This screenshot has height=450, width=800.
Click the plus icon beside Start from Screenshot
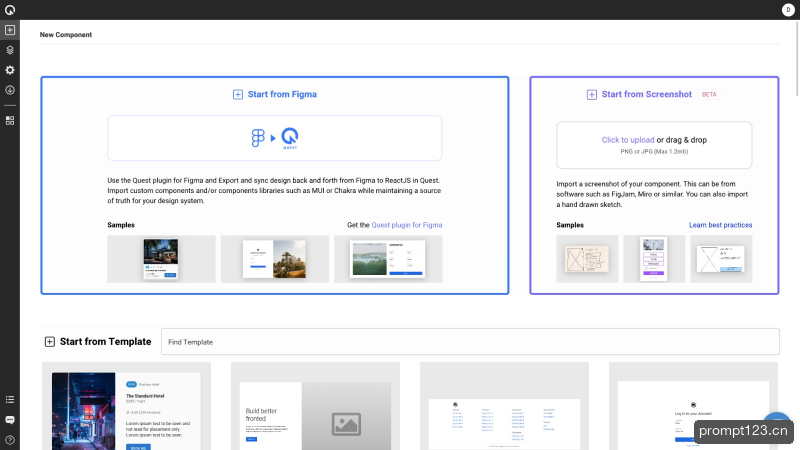pos(591,94)
